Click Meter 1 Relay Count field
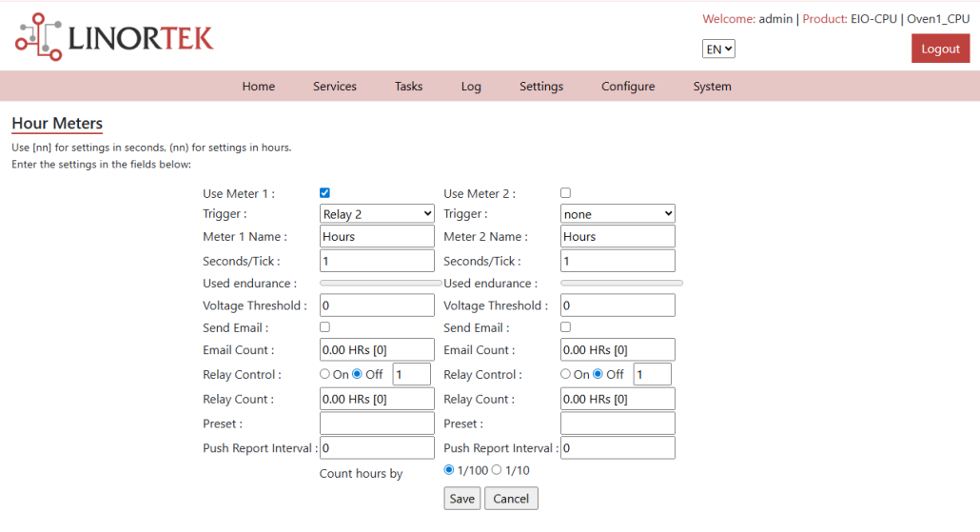The image size is (980, 532). point(377,399)
